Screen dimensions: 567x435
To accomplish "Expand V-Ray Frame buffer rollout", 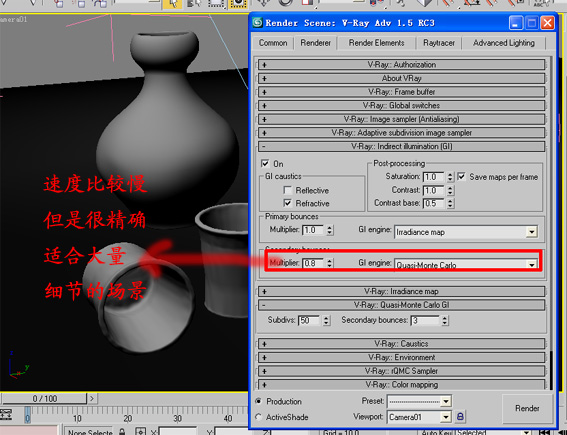I will pyautogui.click(x=401, y=92).
